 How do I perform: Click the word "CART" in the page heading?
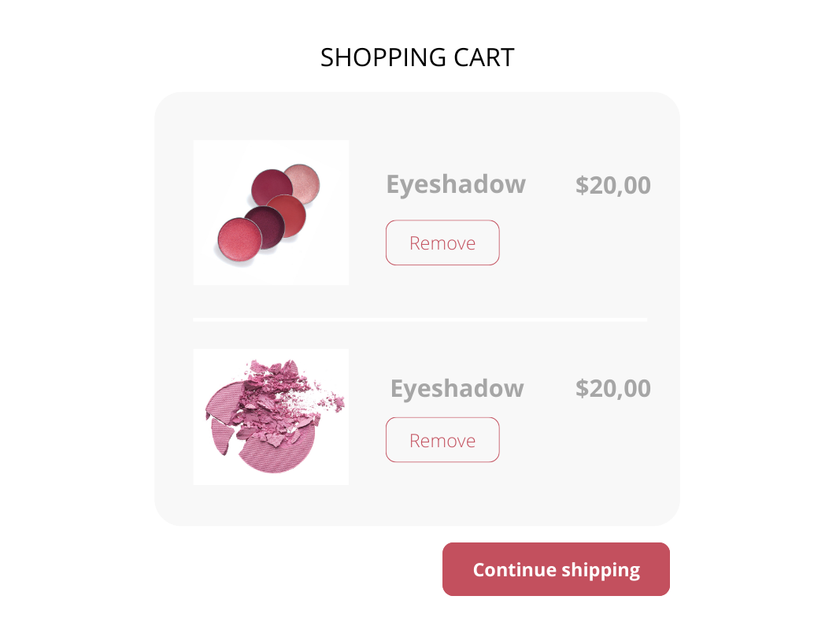pyautogui.click(x=485, y=57)
